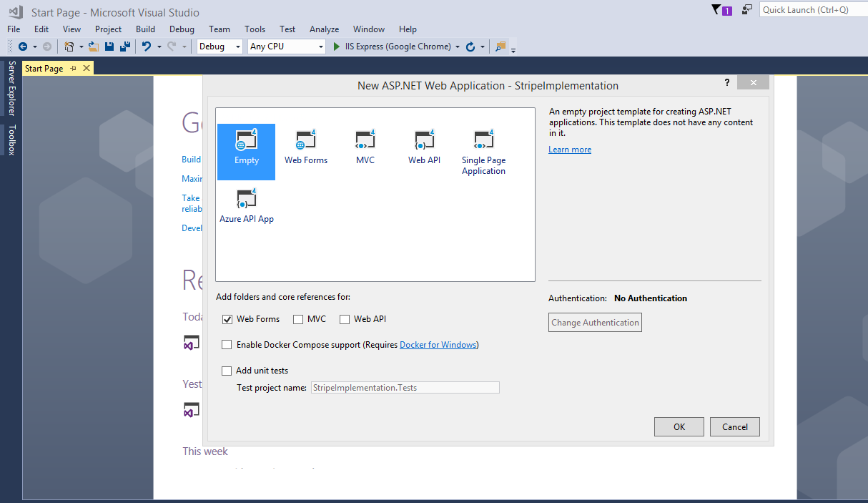Open the Debug menu
This screenshot has width=868, height=503.
pos(182,29)
